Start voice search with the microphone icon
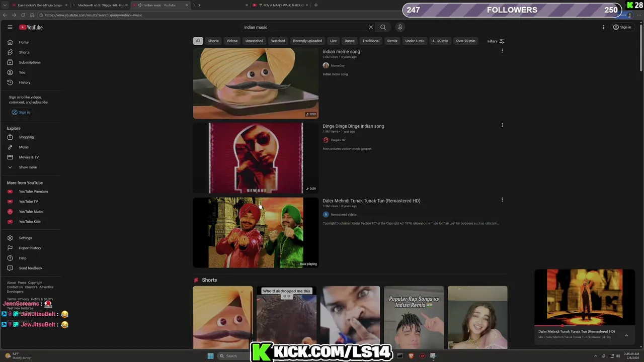The width and height of the screenshot is (644, 362). tap(400, 27)
